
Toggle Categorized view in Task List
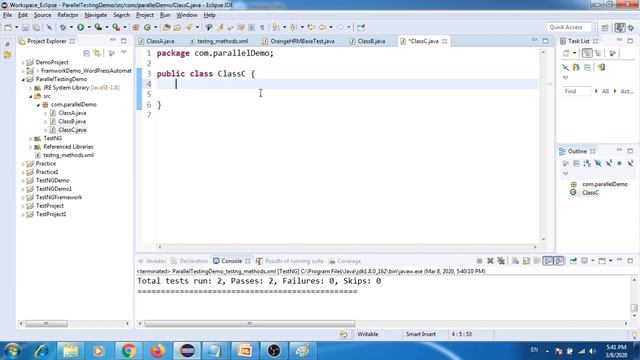pos(587,53)
